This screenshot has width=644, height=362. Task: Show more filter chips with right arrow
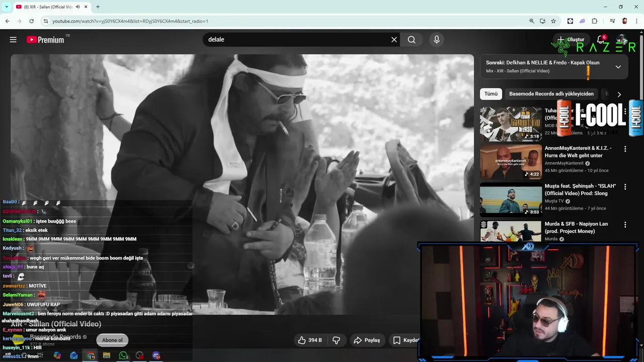619,94
